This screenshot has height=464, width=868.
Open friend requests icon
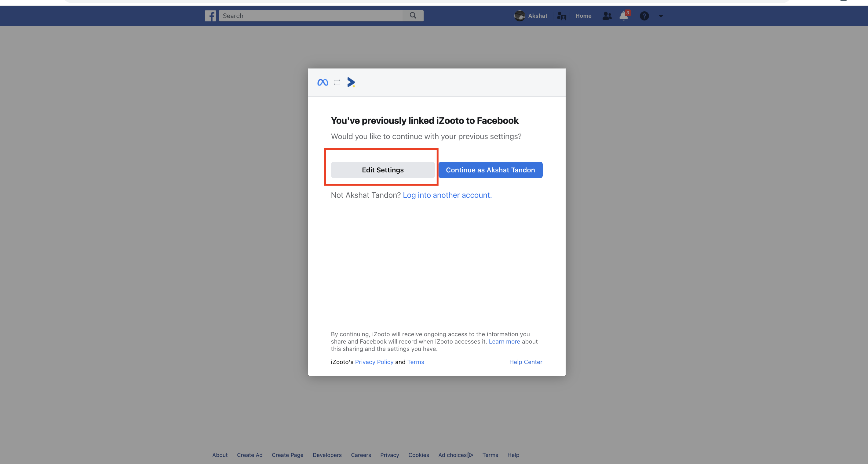tap(607, 16)
